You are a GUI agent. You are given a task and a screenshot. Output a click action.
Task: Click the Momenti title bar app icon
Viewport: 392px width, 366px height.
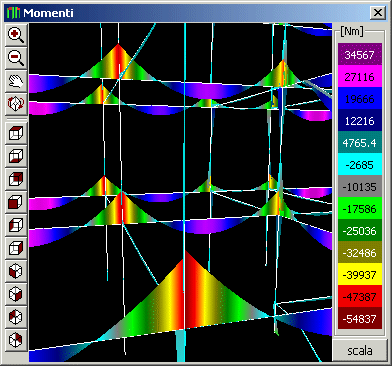coord(13,13)
